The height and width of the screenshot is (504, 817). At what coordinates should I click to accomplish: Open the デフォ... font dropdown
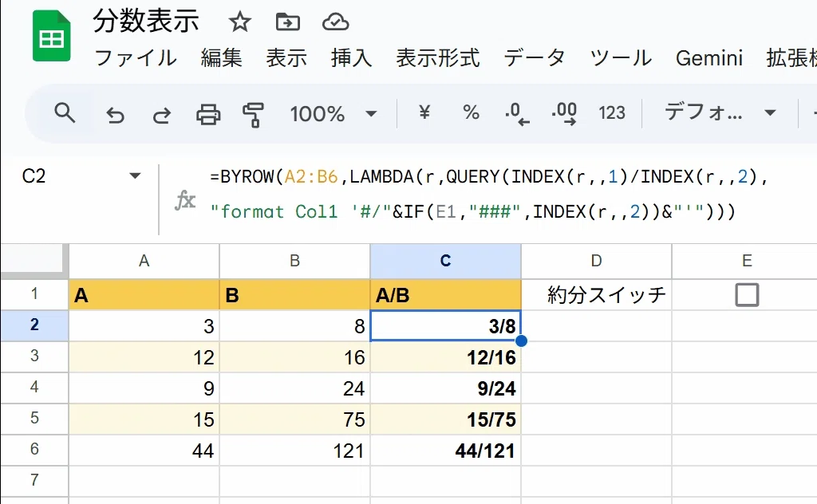pos(720,112)
